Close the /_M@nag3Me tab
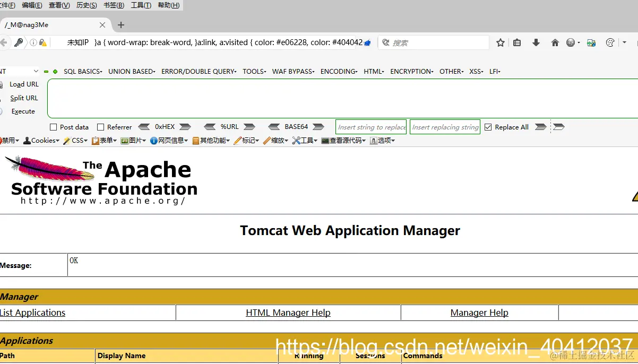This screenshot has height=364, width=638. coord(102,25)
